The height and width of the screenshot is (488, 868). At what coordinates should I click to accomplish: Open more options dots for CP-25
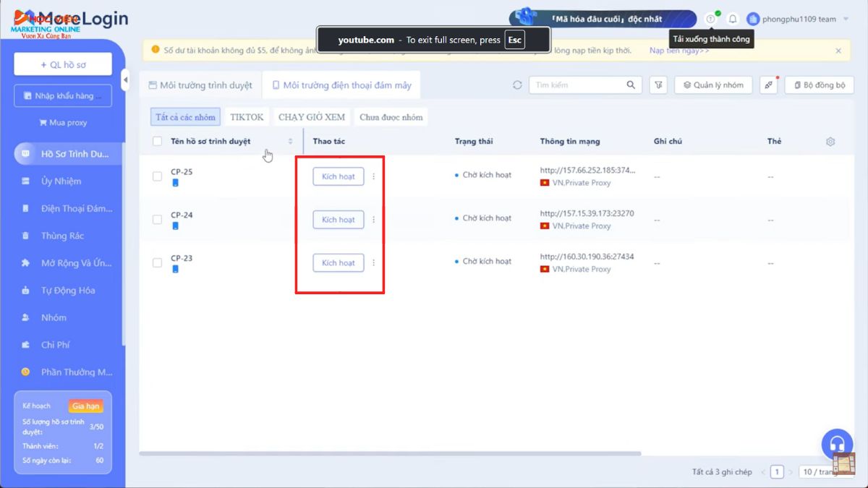pos(373,176)
